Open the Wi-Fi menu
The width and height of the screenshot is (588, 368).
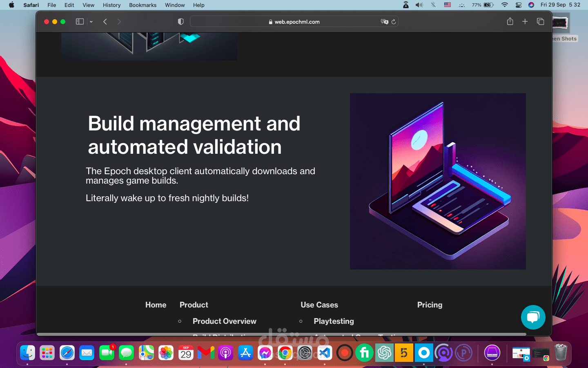pyautogui.click(x=505, y=5)
